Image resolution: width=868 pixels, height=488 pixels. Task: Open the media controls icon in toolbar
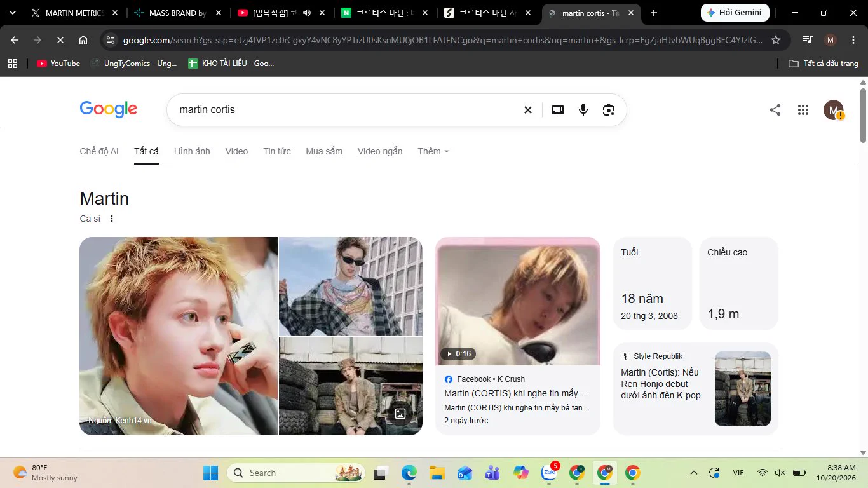point(808,40)
